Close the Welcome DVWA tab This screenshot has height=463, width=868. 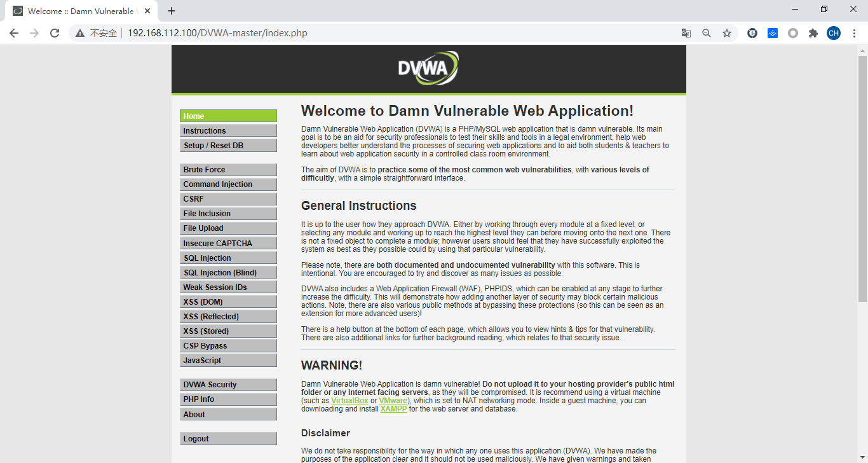[x=147, y=11]
